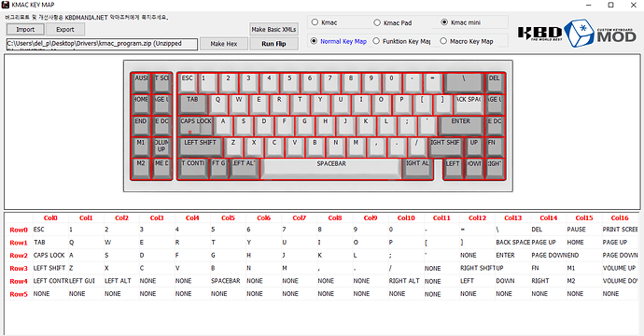This screenshot has height=336, width=644.
Task: Select the DEL key at top right
Action: (494, 82)
